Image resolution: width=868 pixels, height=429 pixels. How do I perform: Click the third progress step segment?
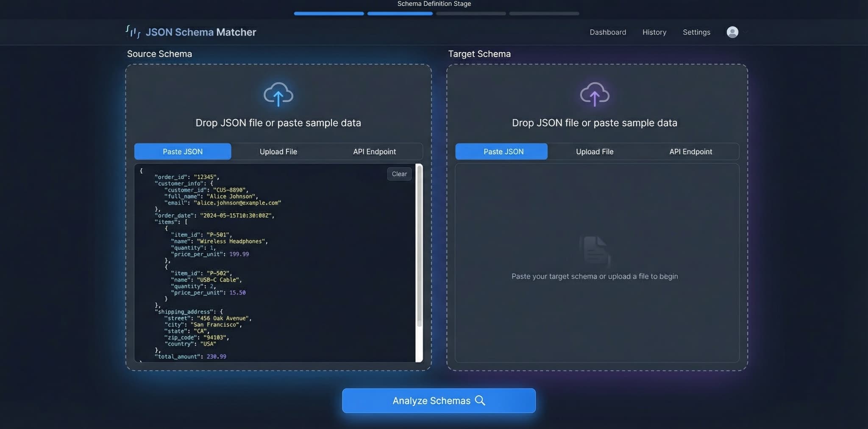click(470, 14)
